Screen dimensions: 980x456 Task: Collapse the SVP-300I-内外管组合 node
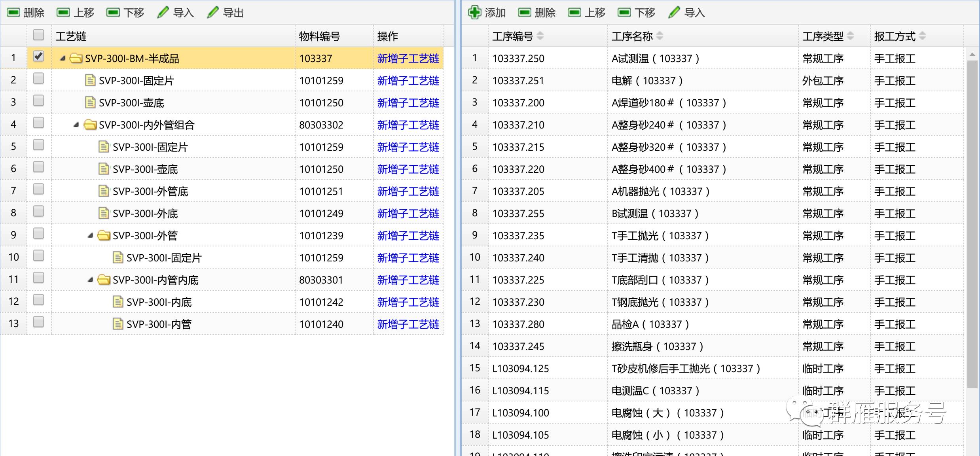tap(76, 125)
